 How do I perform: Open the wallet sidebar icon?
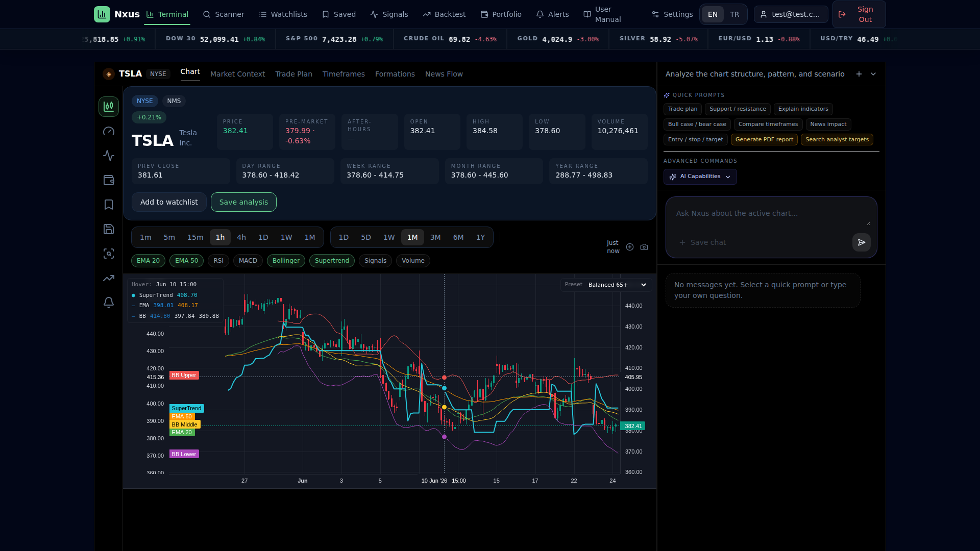coord(109,180)
